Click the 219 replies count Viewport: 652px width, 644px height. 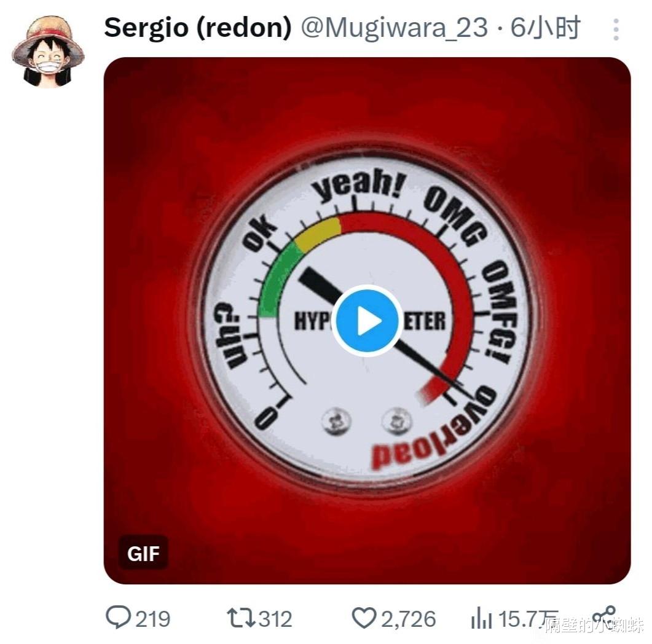click(153, 619)
